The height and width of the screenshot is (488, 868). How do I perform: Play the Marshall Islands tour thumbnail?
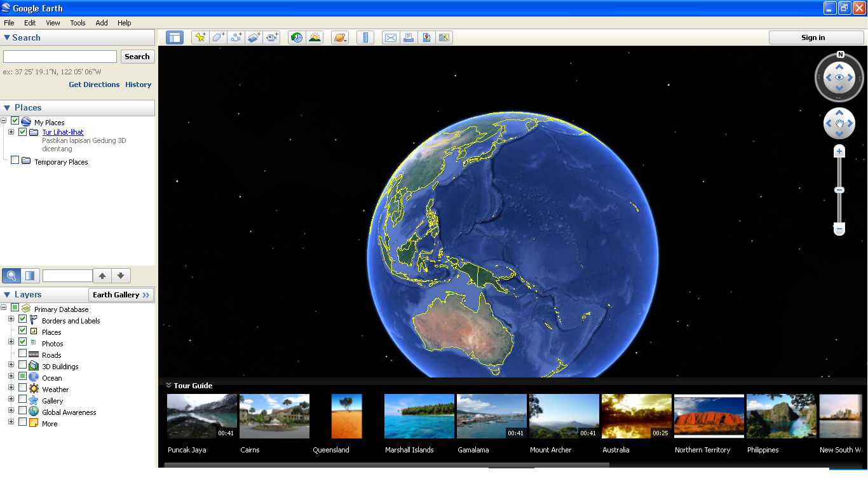pyautogui.click(x=419, y=416)
